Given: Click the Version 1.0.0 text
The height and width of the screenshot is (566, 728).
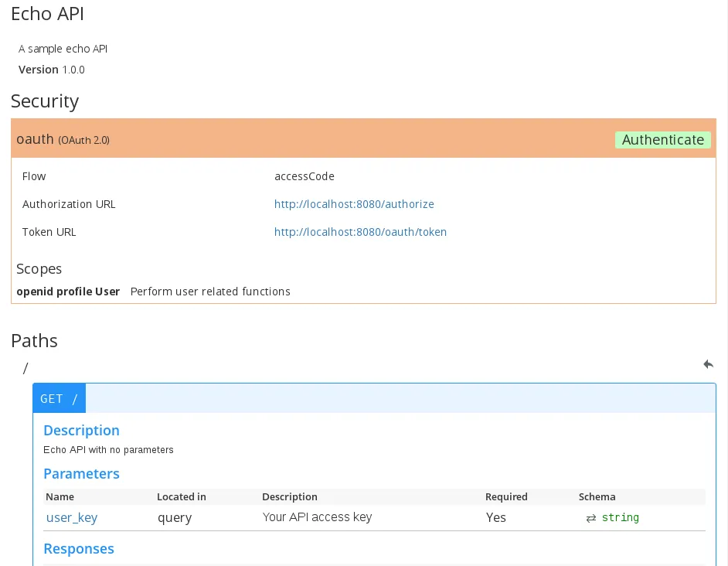Looking at the screenshot, I should [52, 70].
